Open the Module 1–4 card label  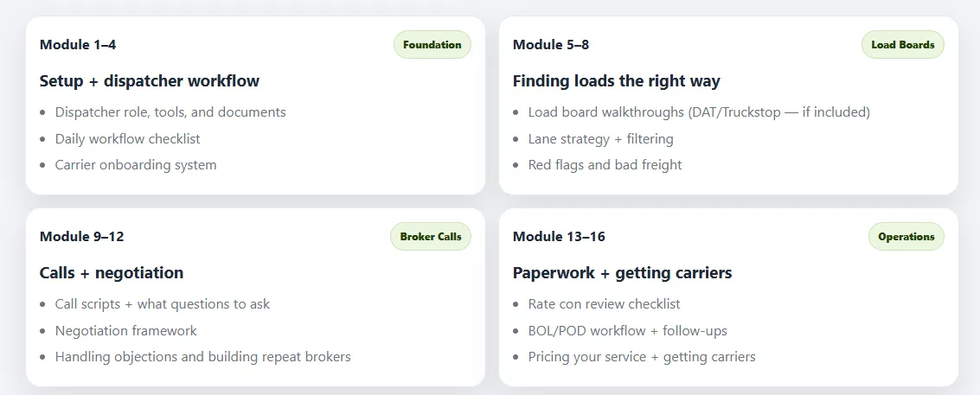78,45
